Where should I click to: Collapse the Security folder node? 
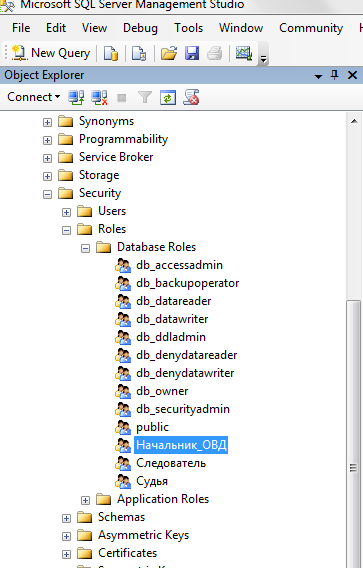(x=47, y=195)
